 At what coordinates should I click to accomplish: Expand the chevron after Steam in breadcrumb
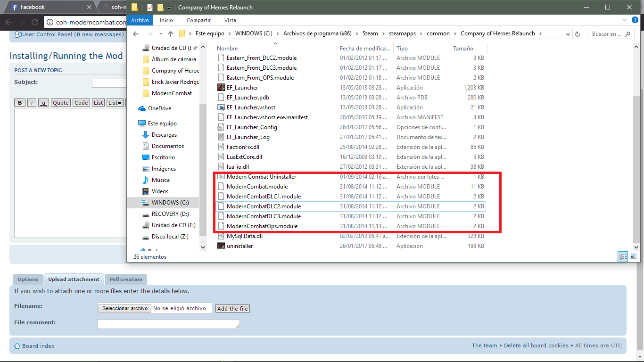[x=383, y=34]
